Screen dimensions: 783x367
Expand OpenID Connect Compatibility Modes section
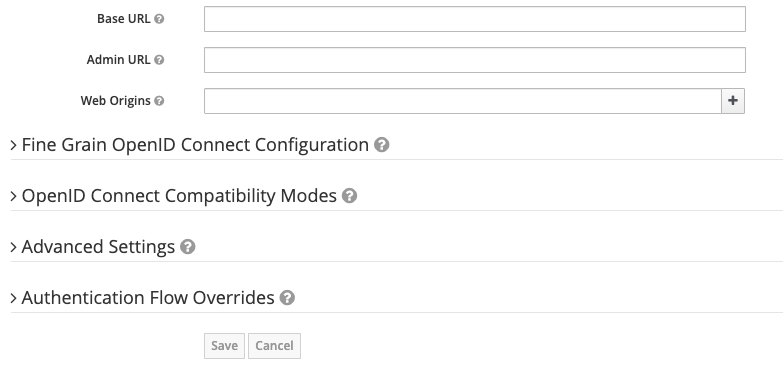[179, 196]
